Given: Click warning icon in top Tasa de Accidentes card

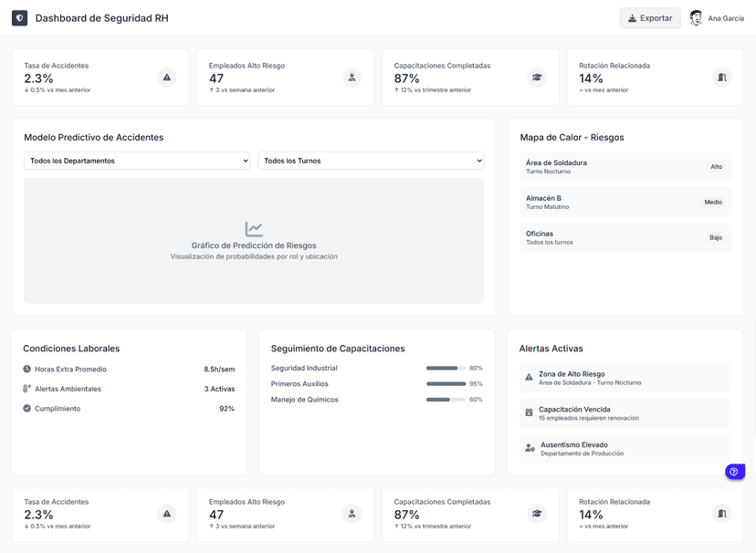Looking at the screenshot, I should coord(167,78).
